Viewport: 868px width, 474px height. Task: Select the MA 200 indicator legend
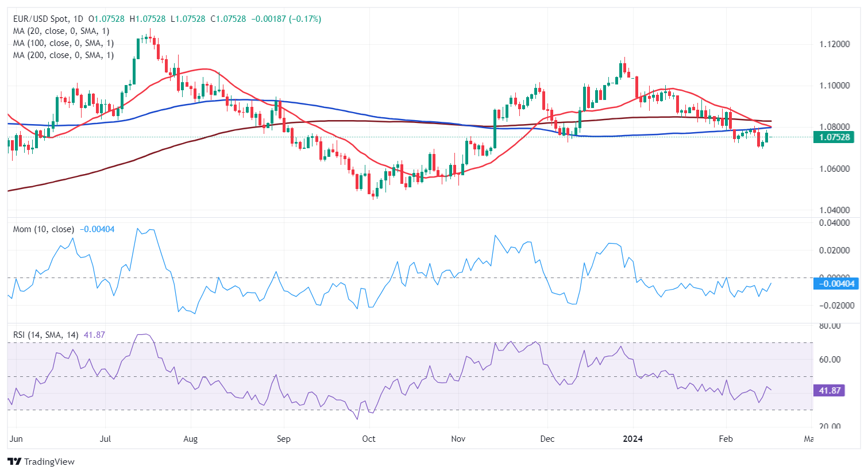coord(63,55)
